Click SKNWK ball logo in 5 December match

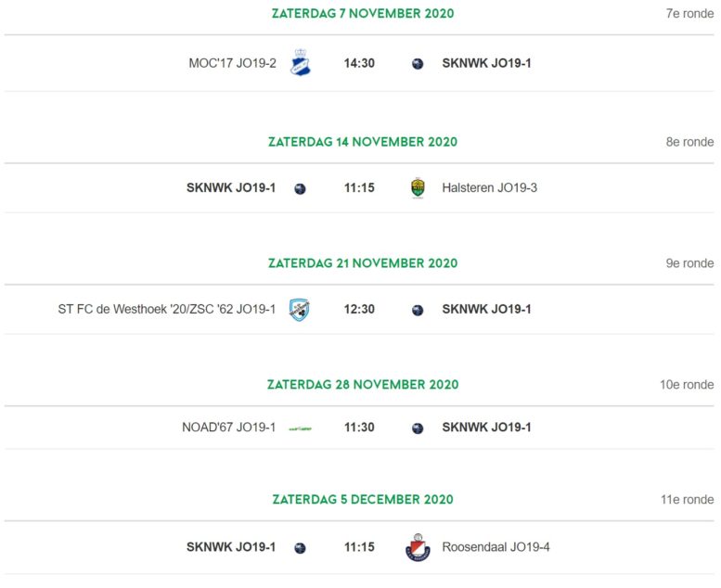coord(300,548)
